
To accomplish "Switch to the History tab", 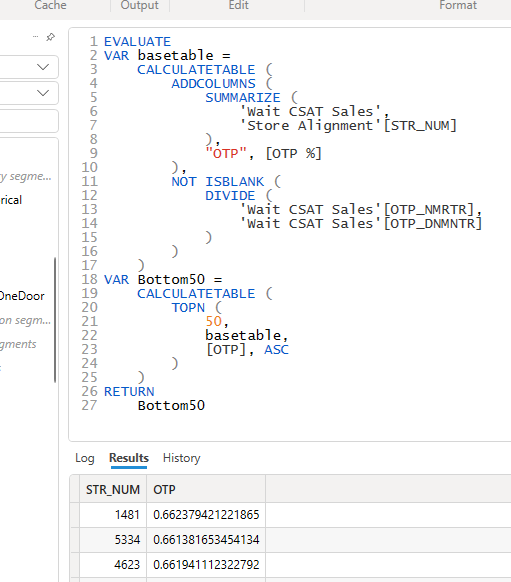I will click(181, 458).
